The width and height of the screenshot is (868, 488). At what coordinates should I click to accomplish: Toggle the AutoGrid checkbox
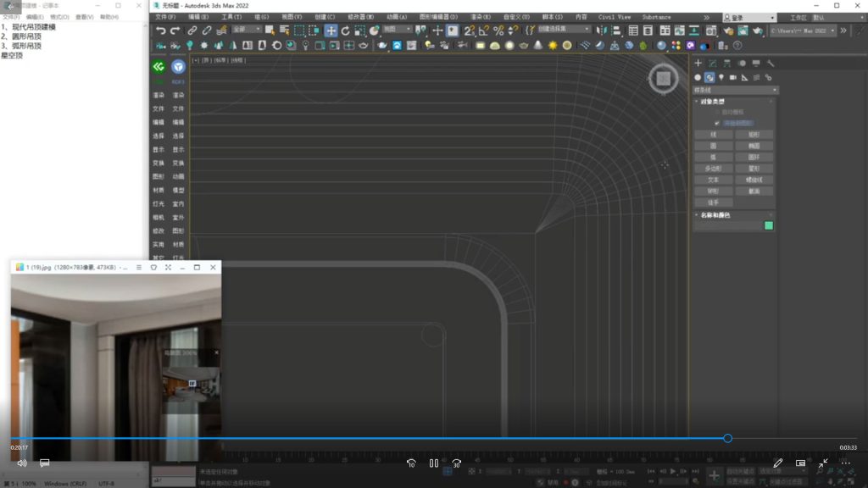click(718, 112)
